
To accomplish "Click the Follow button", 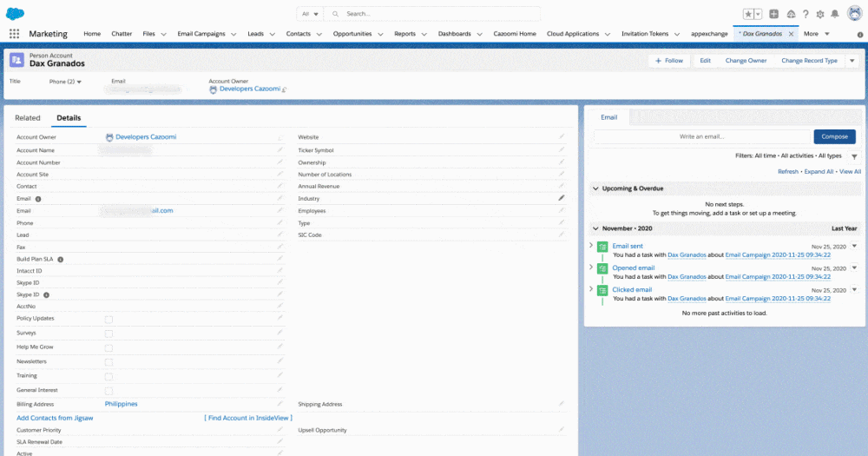I will click(x=668, y=61).
